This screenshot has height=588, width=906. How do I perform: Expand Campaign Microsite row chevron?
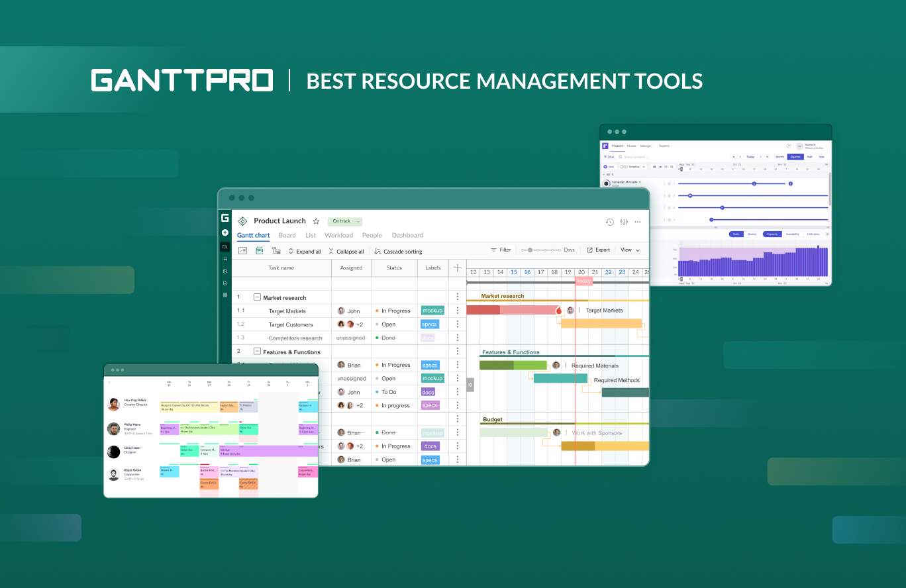pos(674,183)
